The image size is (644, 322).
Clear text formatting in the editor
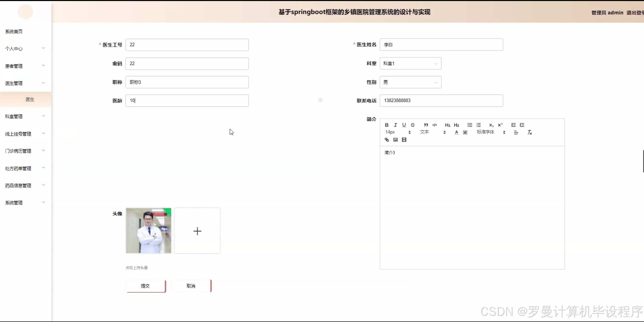click(529, 132)
